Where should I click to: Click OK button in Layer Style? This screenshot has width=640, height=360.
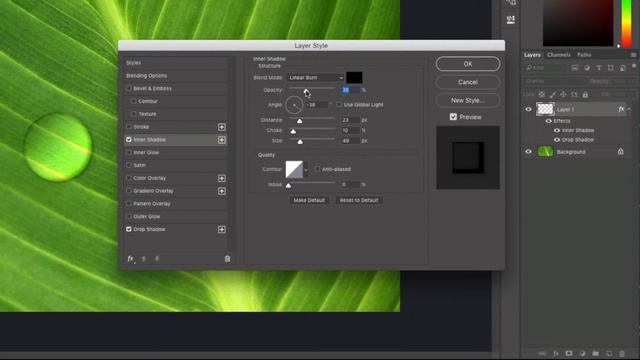(x=468, y=64)
